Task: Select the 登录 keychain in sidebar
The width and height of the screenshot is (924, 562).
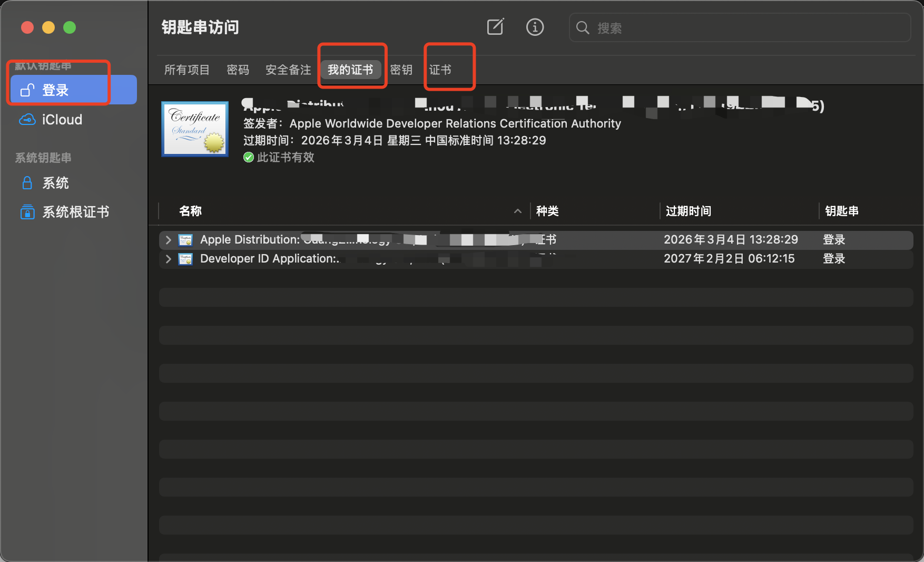Action: click(74, 90)
